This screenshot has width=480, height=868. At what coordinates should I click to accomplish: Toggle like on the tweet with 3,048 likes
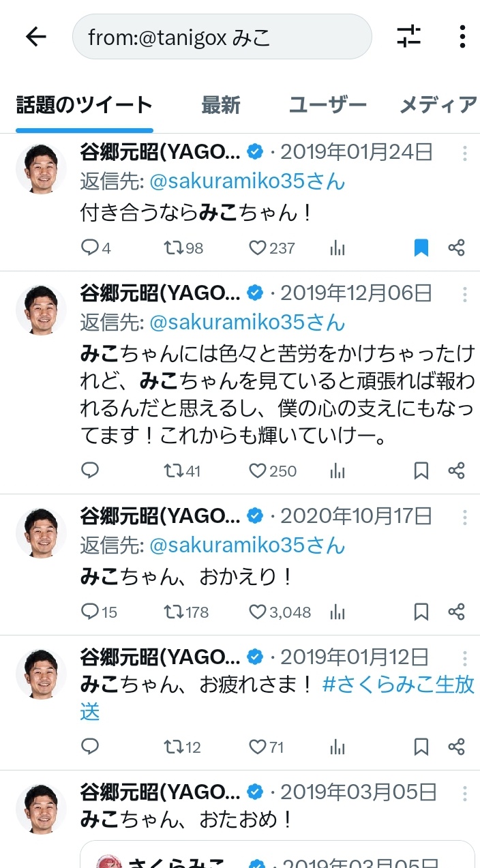pos(280,612)
